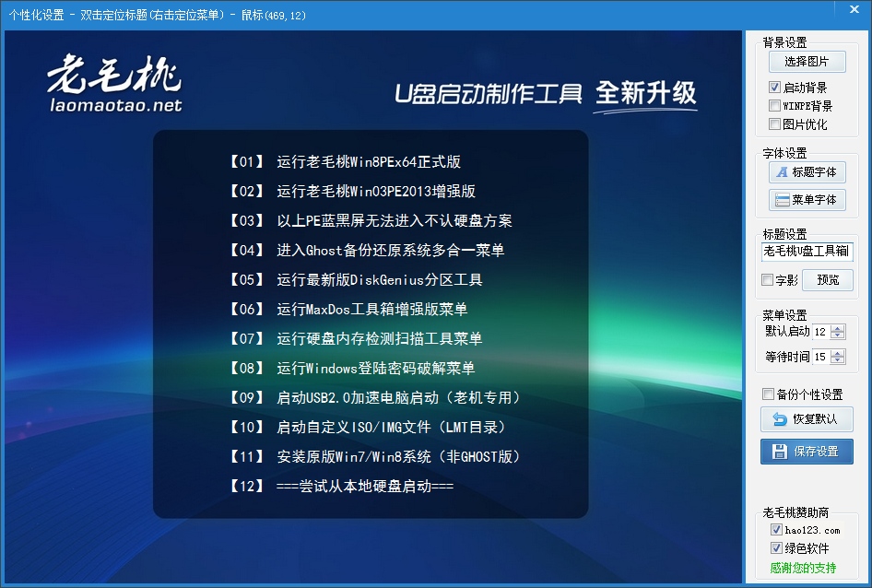Toggle the hao123.com sponsor checkbox
This screenshot has height=588, width=872.
click(x=776, y=530)
